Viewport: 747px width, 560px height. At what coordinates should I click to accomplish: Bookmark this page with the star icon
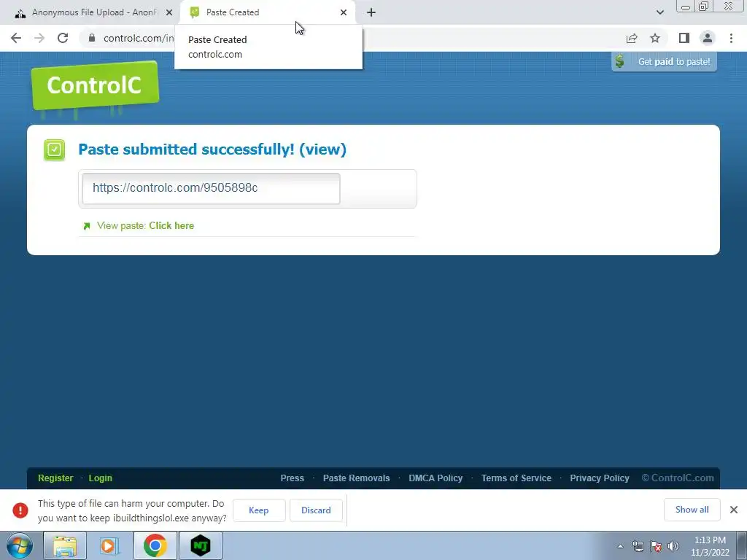coord(655,38)
